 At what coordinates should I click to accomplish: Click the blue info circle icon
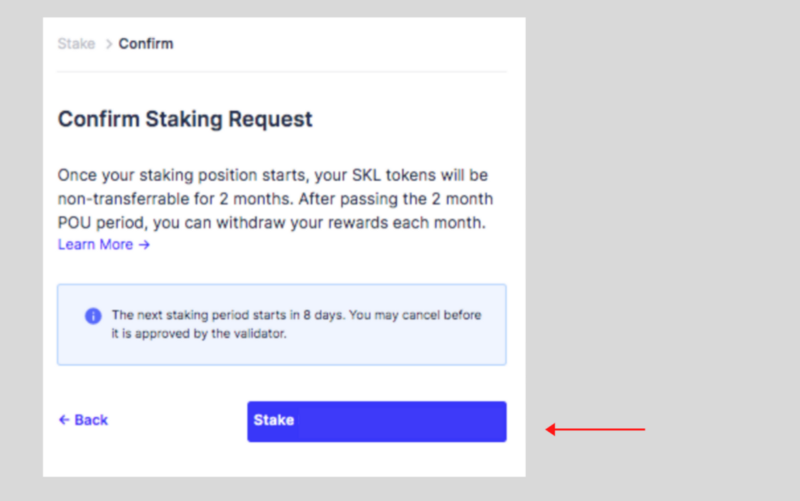pos(93,316)
